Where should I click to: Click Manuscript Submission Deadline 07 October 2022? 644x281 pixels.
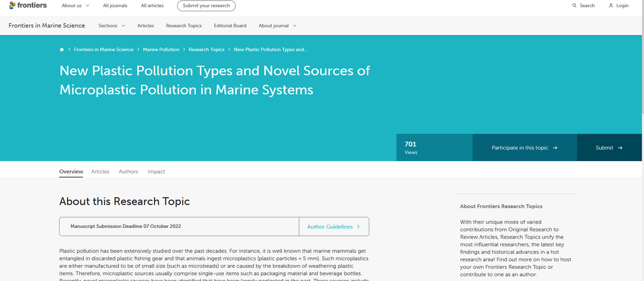[126, 226]
